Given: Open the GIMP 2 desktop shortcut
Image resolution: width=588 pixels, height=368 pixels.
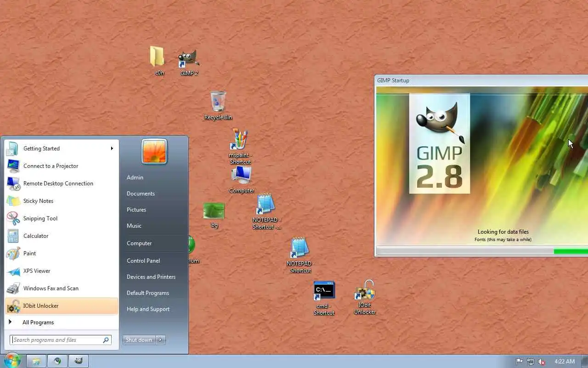Looking at the screenshot, I should pyautogui.click(x=189, y=63).
